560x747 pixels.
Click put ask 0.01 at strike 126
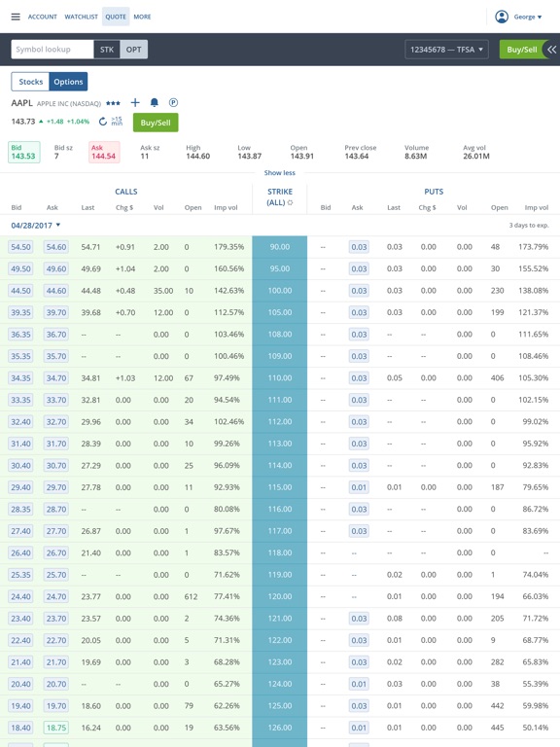pyautogui.click(x=359, y=728)
